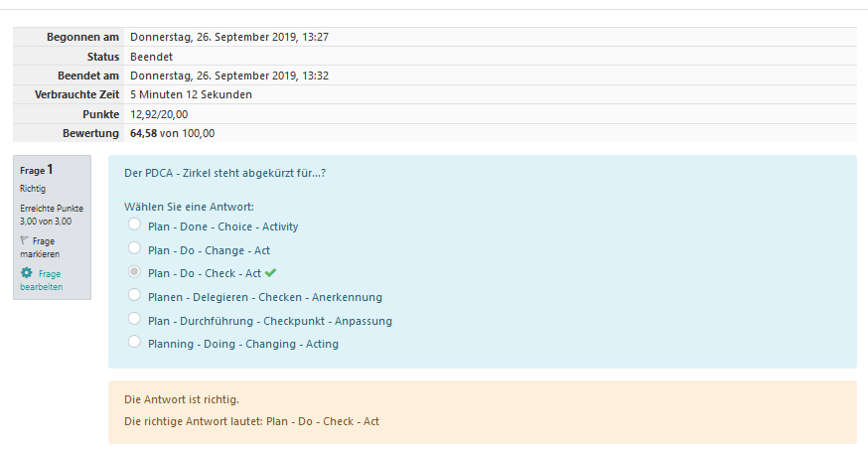Image resolution: width=868 pixels, height=452 pixels.
Task: Click the 'Verbrauchte Zeit' duration value
Action: (191, 94)
